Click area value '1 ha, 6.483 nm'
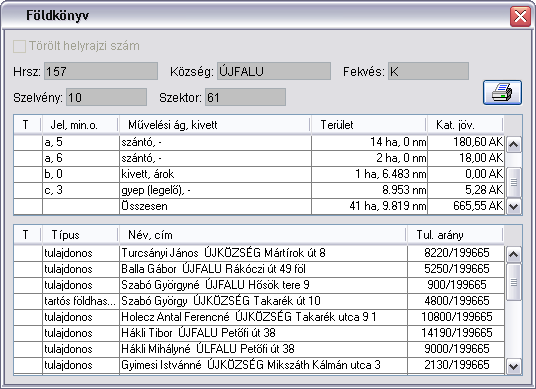This screenshot has height=389, width=536. (370, 174)
